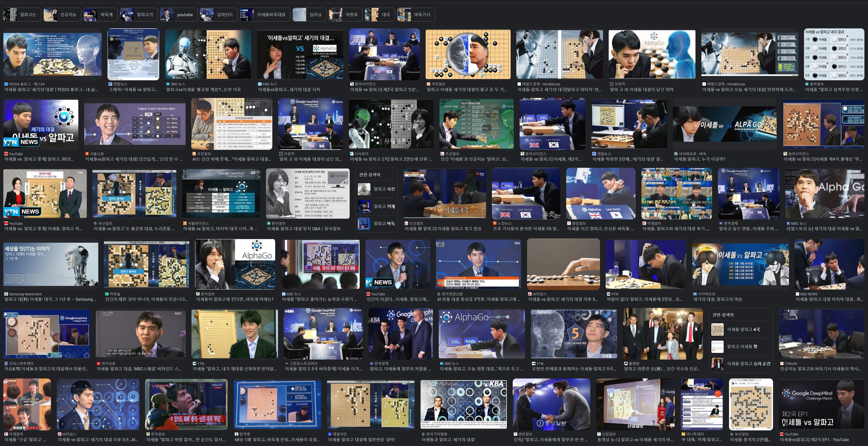Open the YES24 블로그 result thumbnail
This screenshot has height=446, width=868.
pyautogui.click(x=52, y=54)
